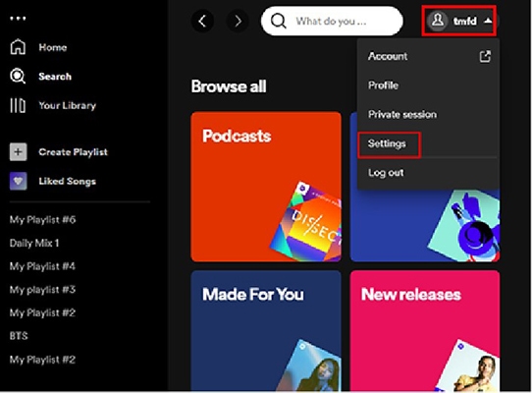Open the Account menu entry

pyautogui.click(x=428, y=56)
